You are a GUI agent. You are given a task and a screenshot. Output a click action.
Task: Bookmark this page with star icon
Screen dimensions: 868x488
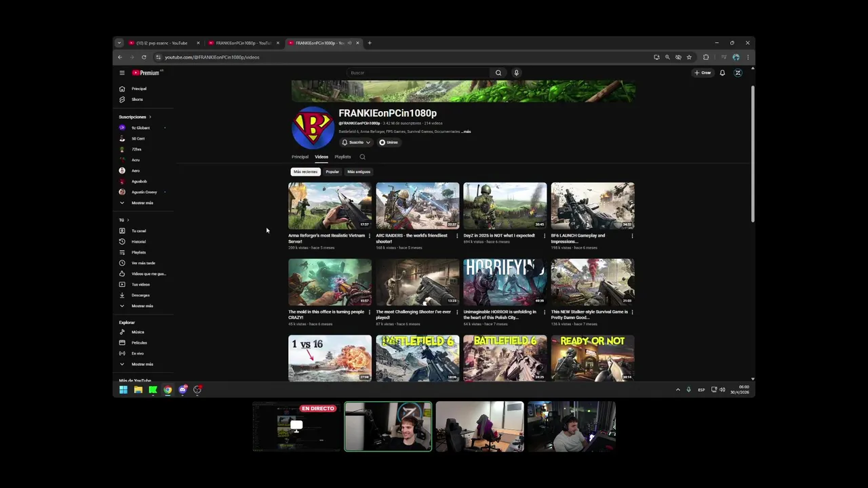click(689, 57)
